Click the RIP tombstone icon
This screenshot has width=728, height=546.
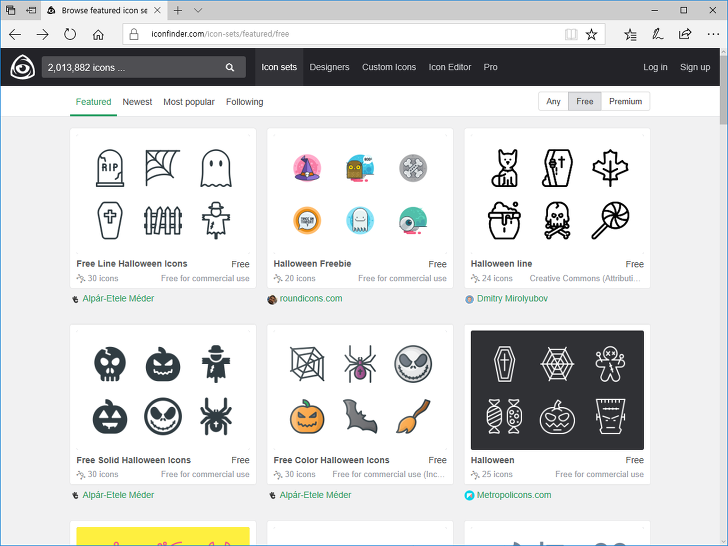coord(110,168)
